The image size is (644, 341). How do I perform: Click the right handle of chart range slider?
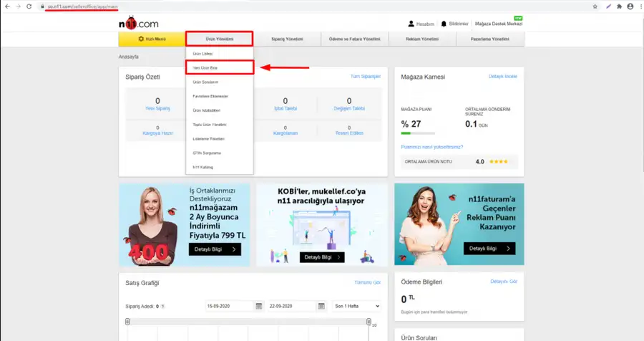pos(369,322)
